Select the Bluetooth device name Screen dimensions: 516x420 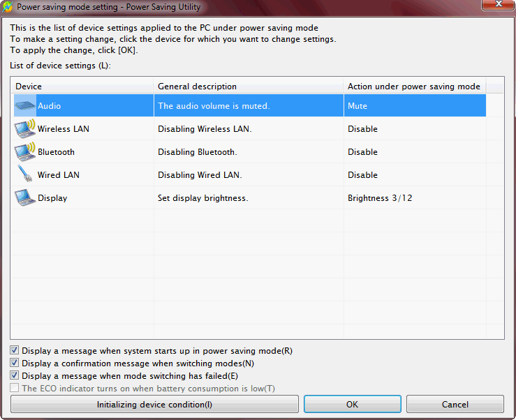click(x=56, y=152)
